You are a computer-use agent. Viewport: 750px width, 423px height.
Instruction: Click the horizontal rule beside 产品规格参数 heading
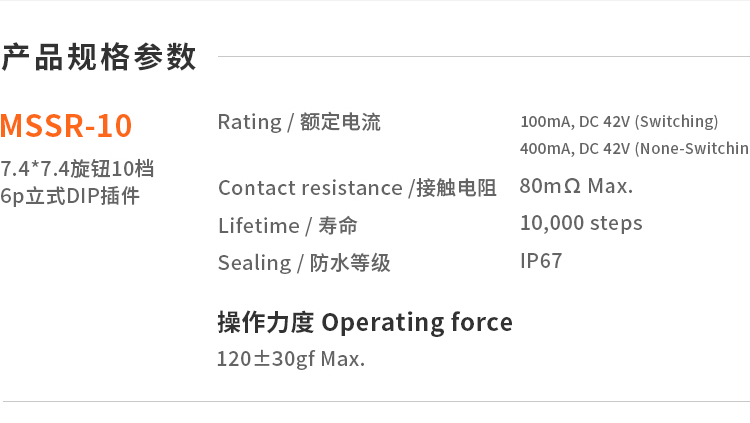[480, 57]
